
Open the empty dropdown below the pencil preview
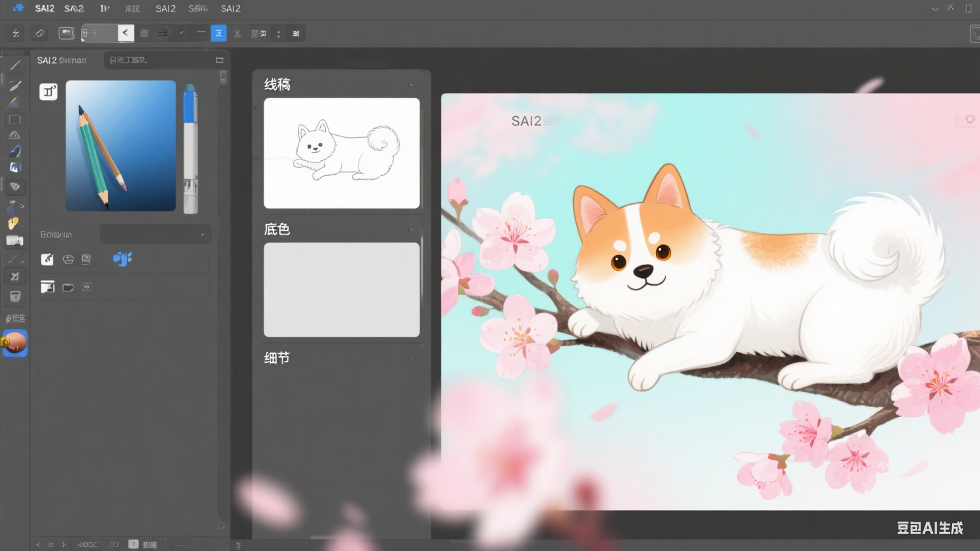(156, 235)
